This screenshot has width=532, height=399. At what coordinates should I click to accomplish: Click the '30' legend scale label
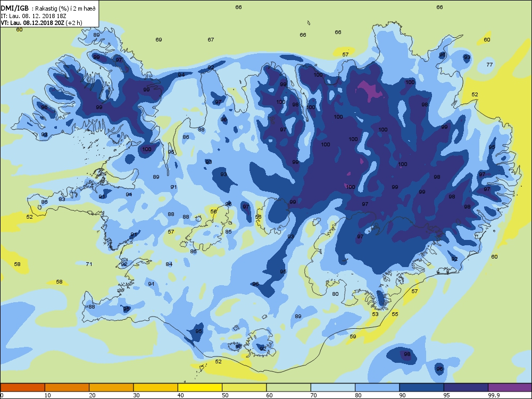point(136,395)
